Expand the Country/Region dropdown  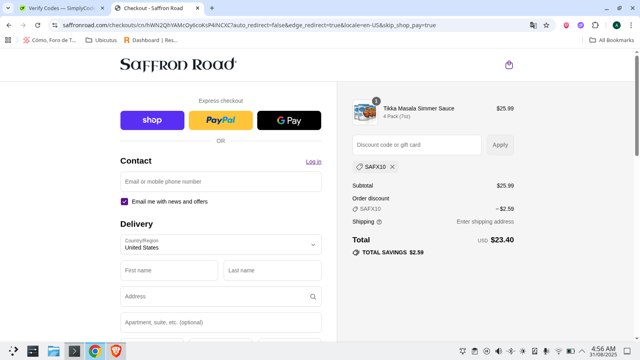(x=221, y=244)
